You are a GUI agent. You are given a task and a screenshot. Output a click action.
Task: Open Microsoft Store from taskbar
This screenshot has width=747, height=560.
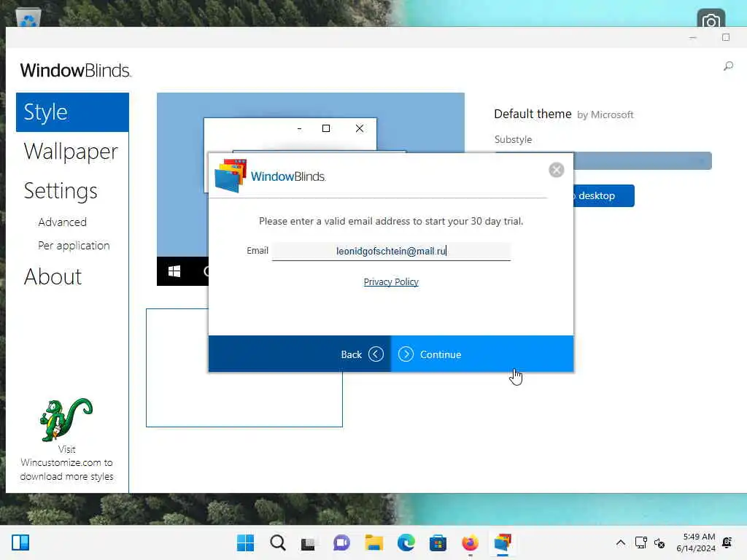click(x=438, y=542)
